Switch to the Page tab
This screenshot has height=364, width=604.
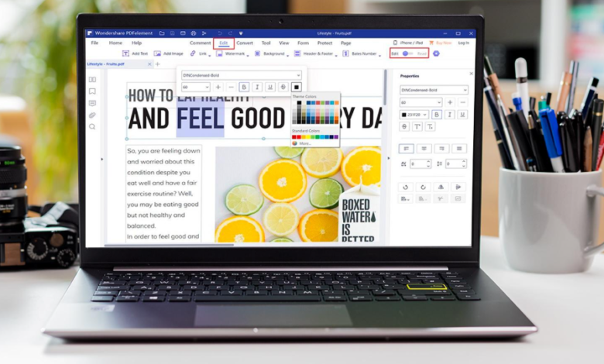(x=346, y=43)
